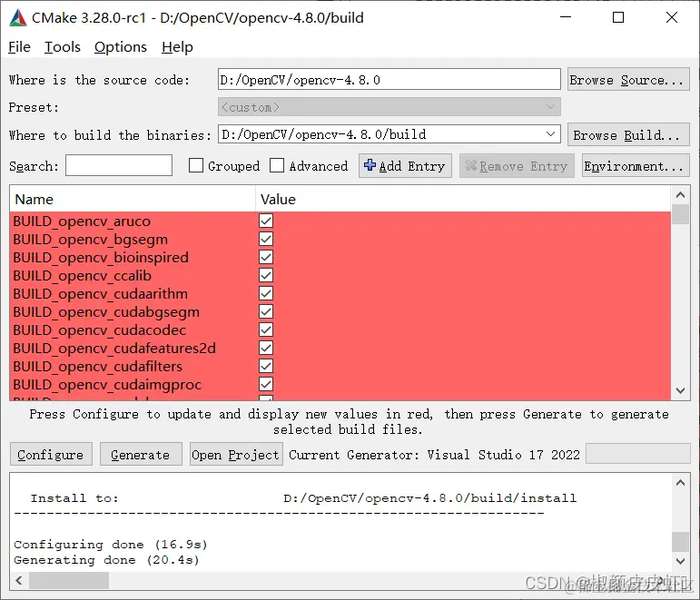
Task: Uncheck BUILD_opencv_cudabgsegm checkbox
Action: pyautogui.click(x=266, y=311)
